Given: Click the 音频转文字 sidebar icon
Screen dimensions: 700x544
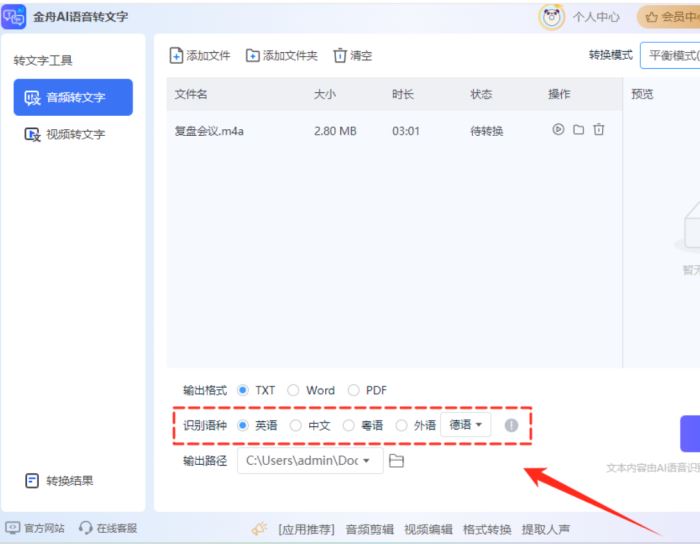Looking at the screenshot, I should pos(33,98).
